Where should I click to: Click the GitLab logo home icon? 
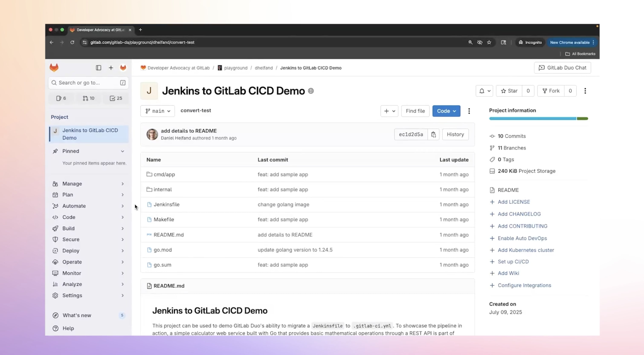[x=54, y=68]
